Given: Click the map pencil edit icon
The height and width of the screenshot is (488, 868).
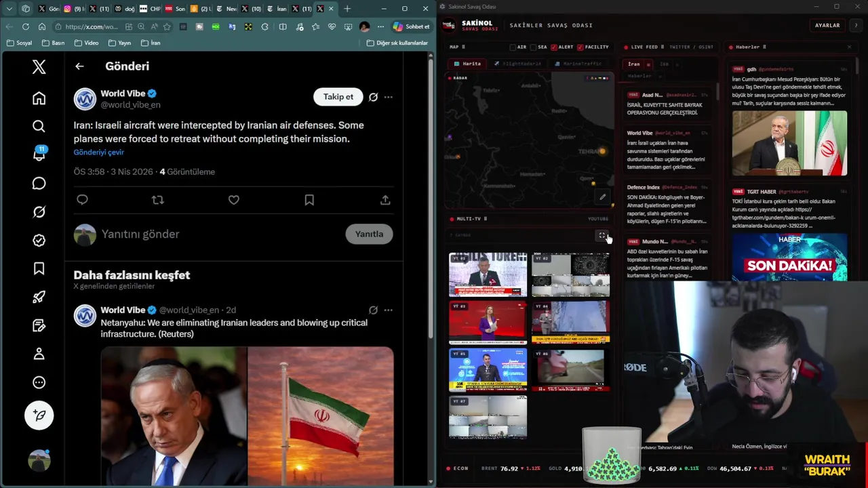Looking at the screenshot, I should tap(602, 197).
